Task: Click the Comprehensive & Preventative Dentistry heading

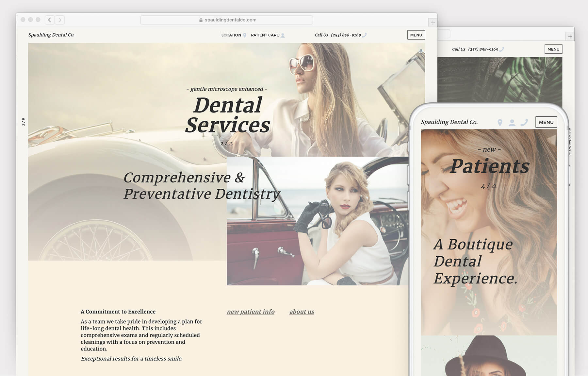Action: point(202,185)
